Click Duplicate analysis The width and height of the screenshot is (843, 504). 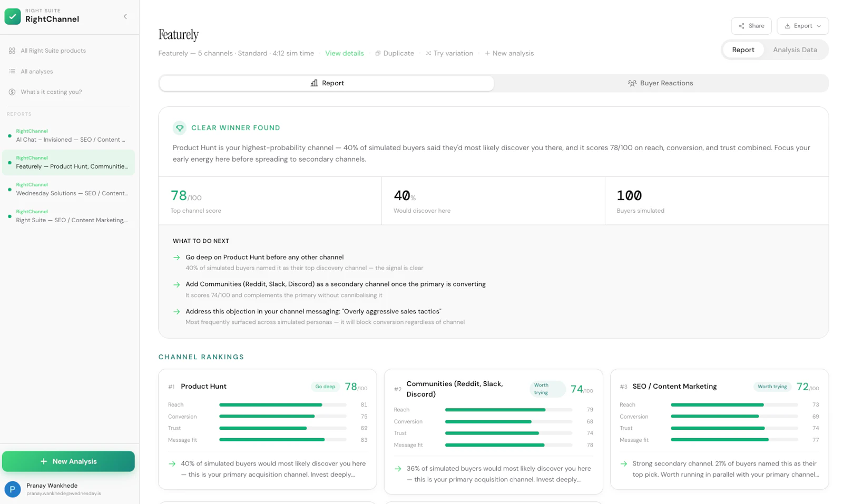coord(395,53)
